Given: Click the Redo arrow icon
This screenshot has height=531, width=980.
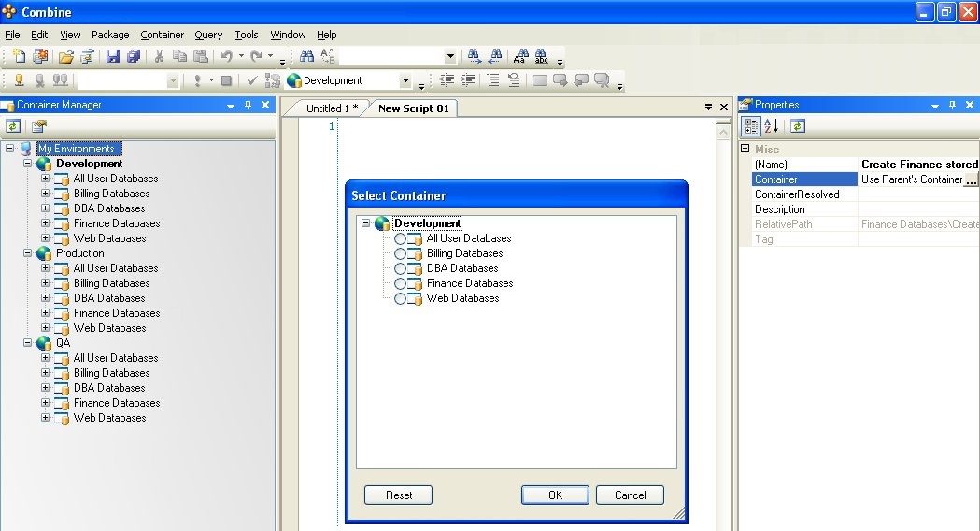Looking at the screenshot, I should pyautogui.click(x=256, y=56).
